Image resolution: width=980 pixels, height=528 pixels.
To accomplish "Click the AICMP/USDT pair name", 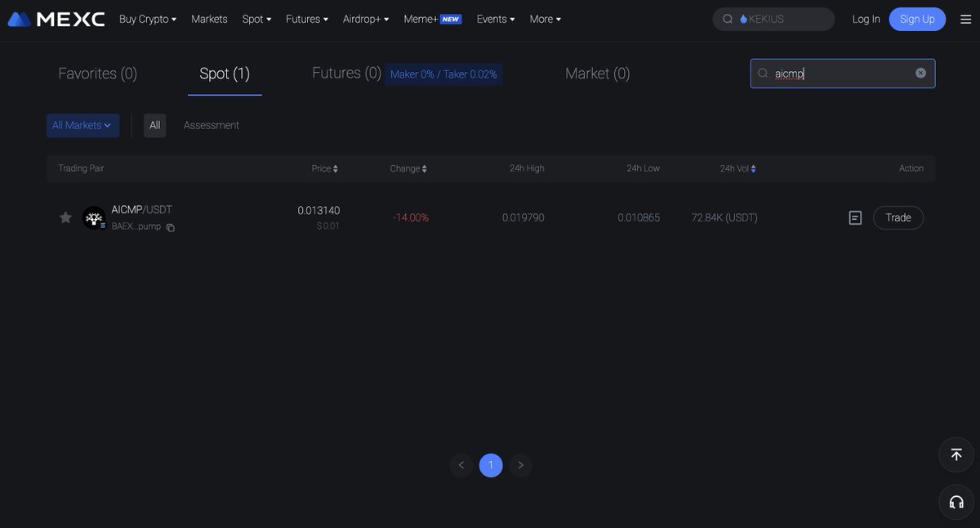I will (x=142, y=209).
